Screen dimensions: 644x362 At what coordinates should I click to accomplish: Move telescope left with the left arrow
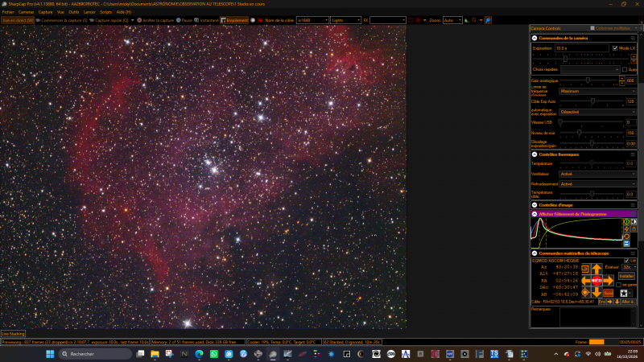(x=586, y=280)
